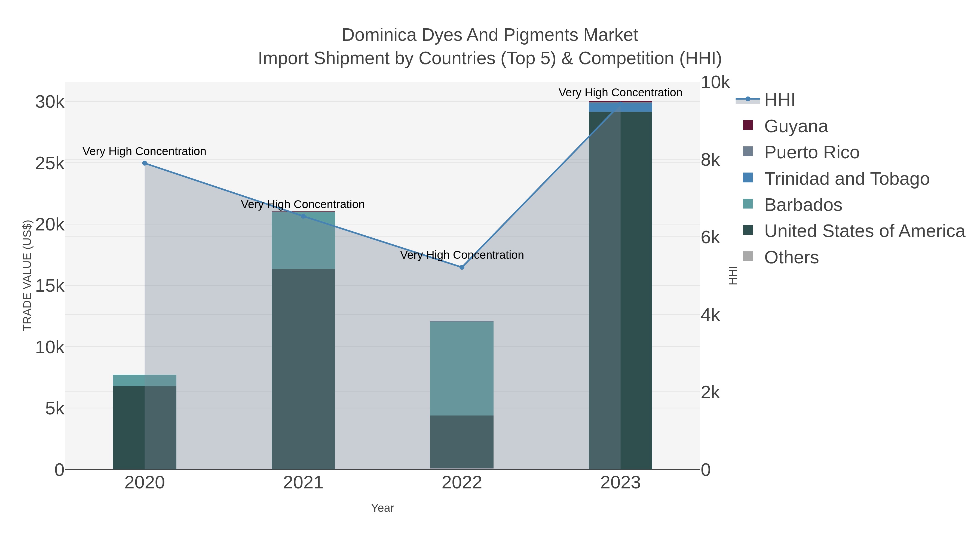Toggle the Barbados legend entry
The width and height of the screenshot is (980, 551).
tap(792, 205)
